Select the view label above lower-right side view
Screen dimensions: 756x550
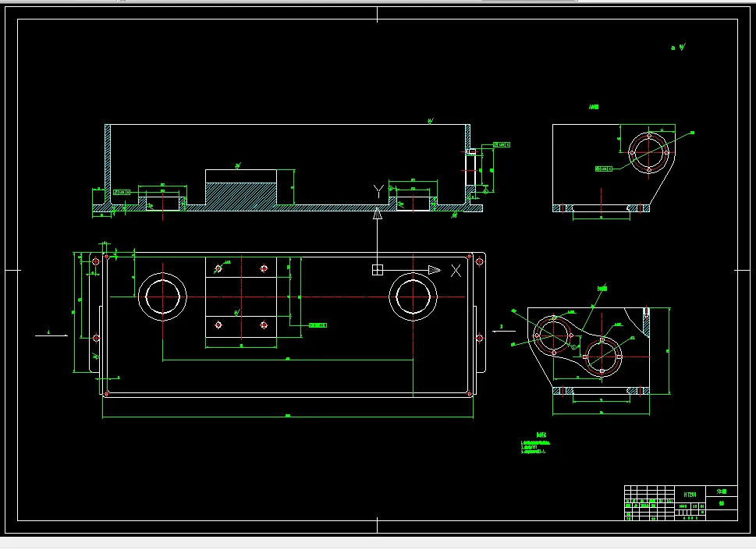602,288
